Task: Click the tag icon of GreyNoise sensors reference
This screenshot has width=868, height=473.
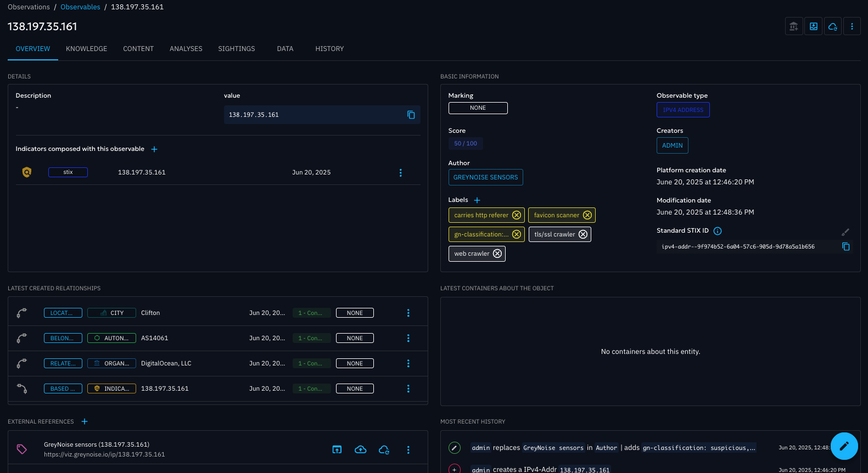Action: (x=22, y=449)
